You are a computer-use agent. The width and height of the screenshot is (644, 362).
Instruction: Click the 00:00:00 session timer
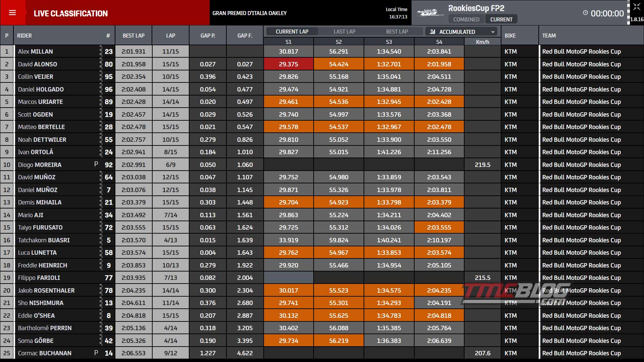(x=607, y=13)
